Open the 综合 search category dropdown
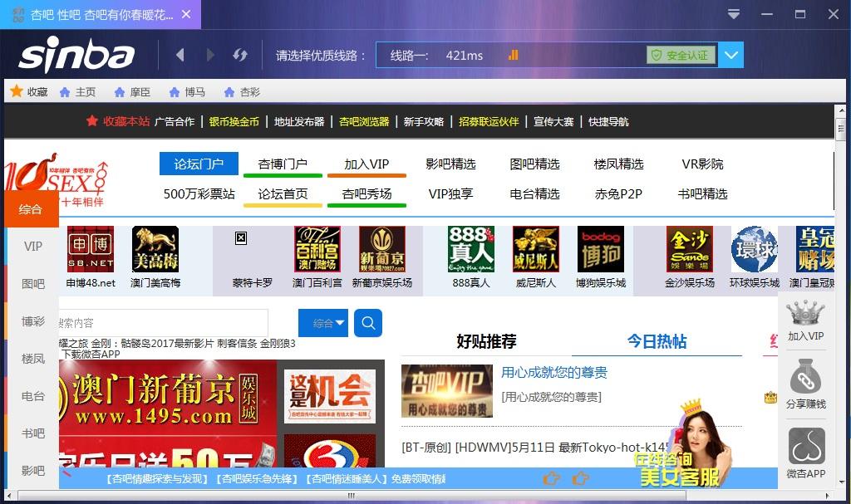The width and height of the screenshot is (851, 504). click(x=323, y=324)
